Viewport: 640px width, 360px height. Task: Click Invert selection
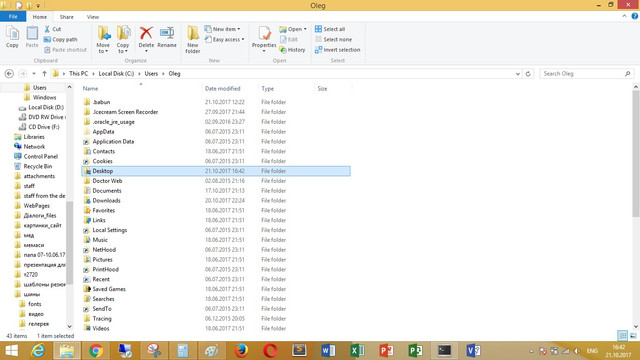[x=337, y=49]
